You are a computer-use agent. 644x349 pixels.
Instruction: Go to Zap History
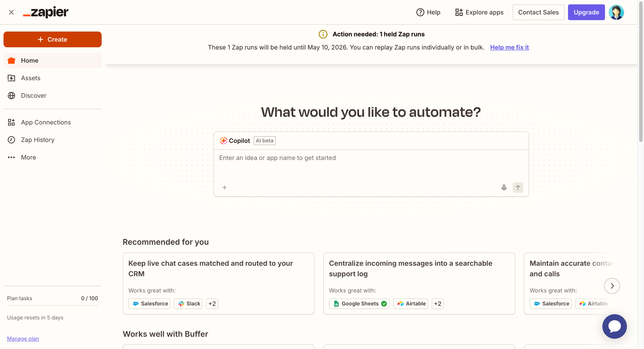point(37,140)
